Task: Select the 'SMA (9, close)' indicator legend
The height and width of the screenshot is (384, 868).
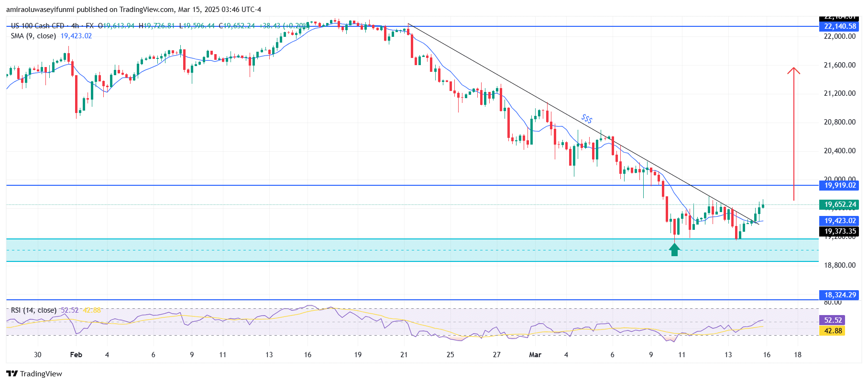Action: [33, 36]
